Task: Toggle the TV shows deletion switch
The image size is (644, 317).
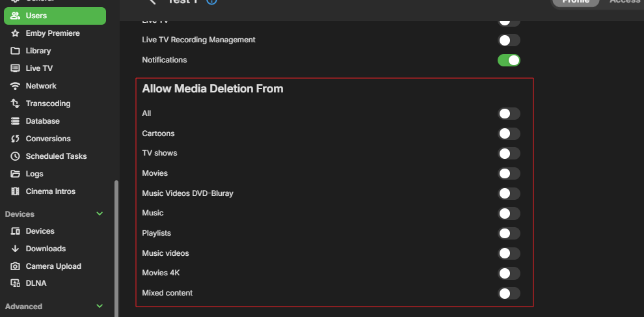Action: (x=509, y=154)
